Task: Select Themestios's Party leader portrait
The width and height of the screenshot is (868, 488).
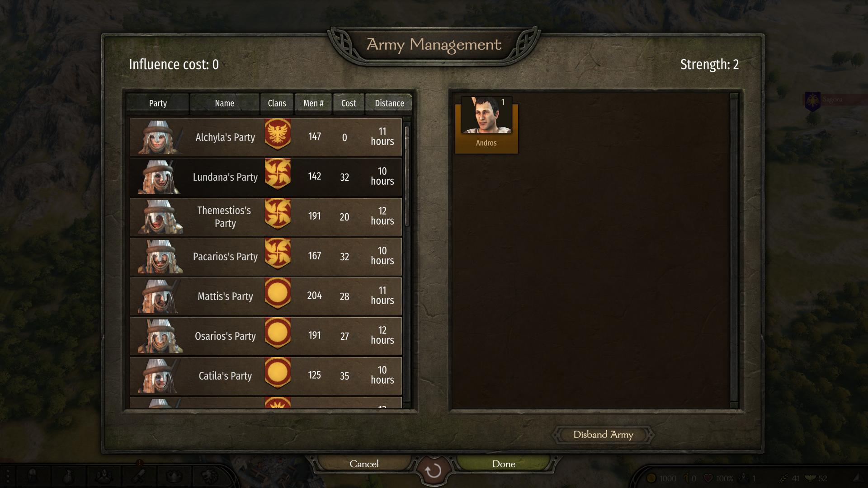Action: click(x=160, y=217)
